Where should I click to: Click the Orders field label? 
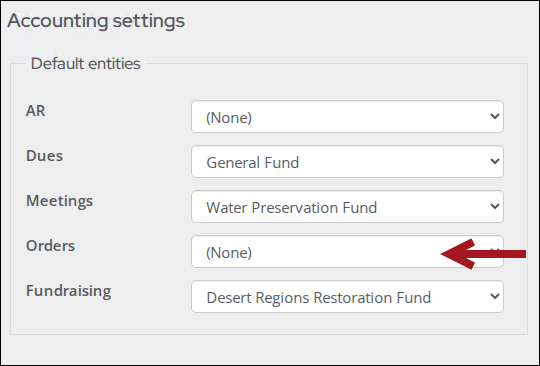pyautogui.click(x=51, y=246)
